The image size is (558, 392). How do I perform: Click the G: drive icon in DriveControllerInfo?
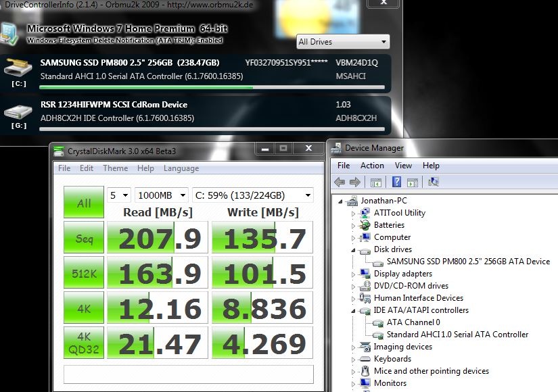tap(18, 112)
